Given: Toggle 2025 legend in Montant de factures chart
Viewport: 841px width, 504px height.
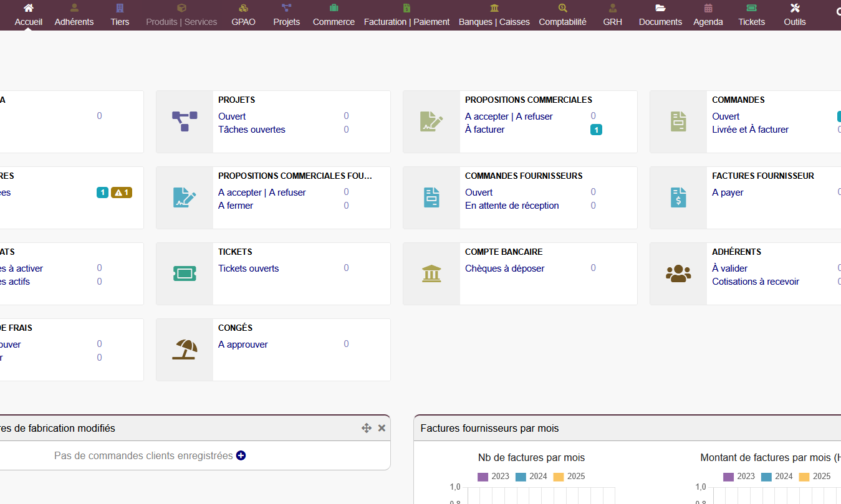Looking at the screenshot, I should tap(815, 477).
